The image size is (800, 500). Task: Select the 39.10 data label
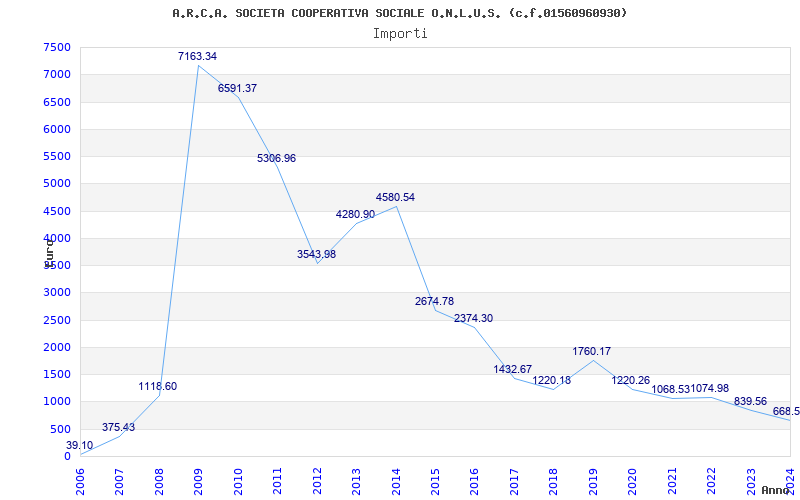pos(80,445)
